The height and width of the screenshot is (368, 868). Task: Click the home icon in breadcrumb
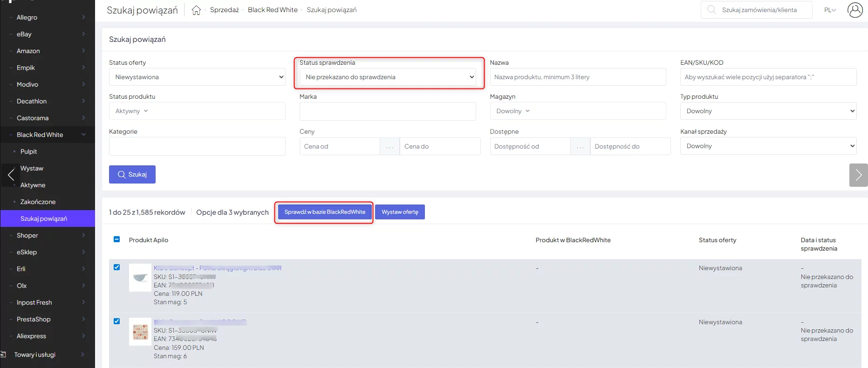pos(196,10)
